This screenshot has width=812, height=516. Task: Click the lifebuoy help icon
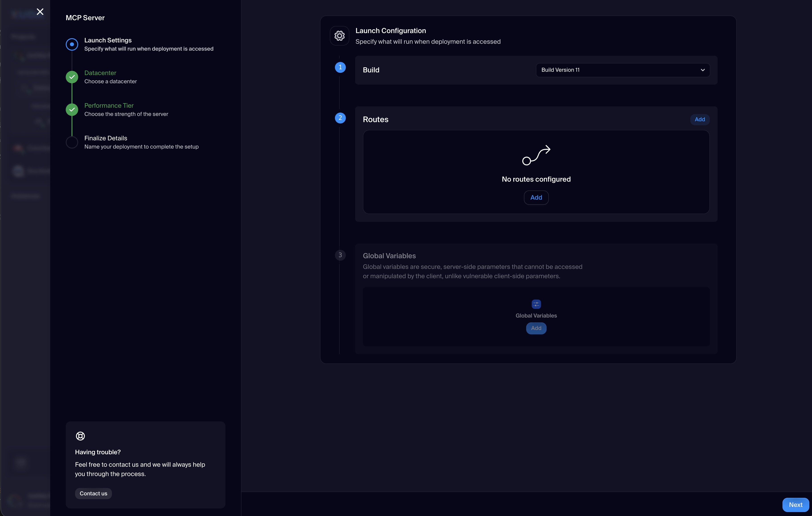80,436
